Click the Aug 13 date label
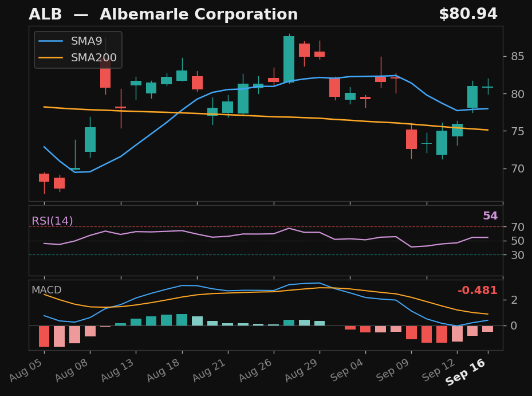 point(118,370)
